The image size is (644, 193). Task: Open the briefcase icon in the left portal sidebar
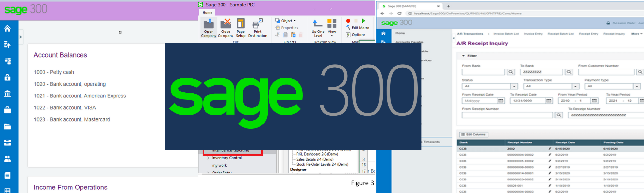[7, 110]
